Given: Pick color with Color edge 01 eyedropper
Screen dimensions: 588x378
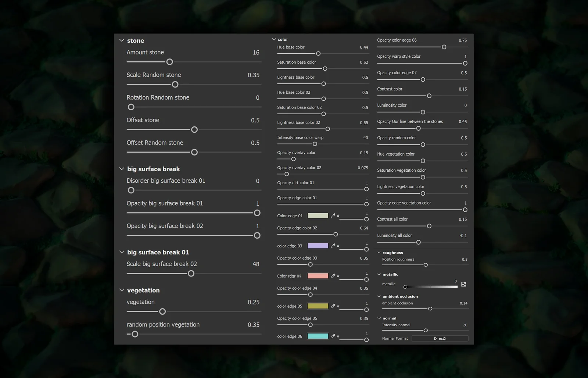Looking at the screenshot, I should [x=333, y=216].
